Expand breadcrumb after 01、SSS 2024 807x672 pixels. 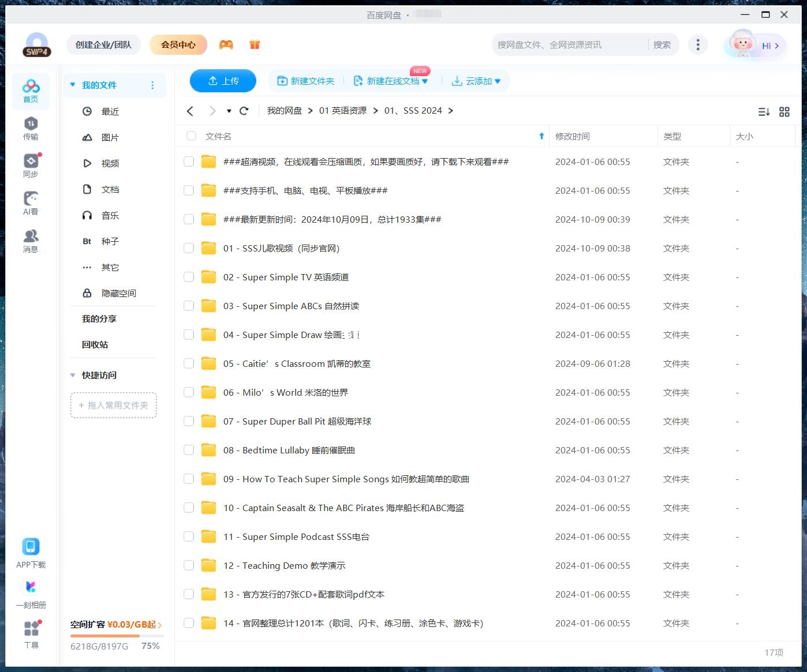(451, 111)
